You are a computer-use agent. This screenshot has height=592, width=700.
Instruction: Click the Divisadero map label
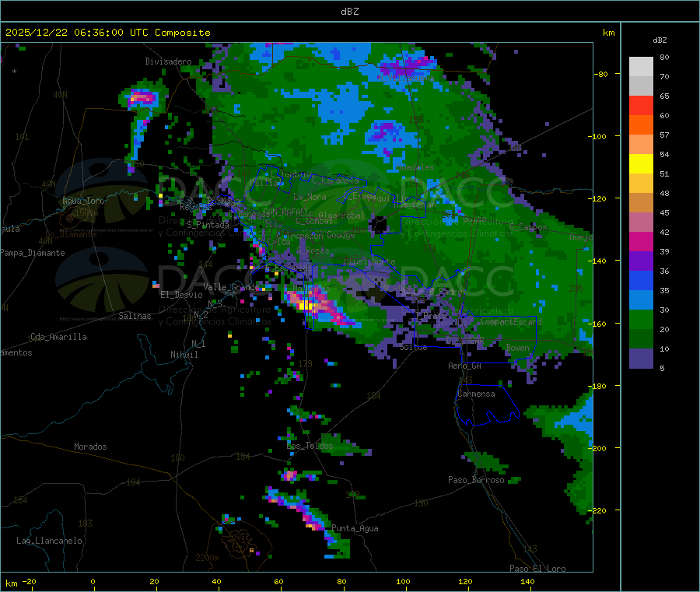coord(168,61)
